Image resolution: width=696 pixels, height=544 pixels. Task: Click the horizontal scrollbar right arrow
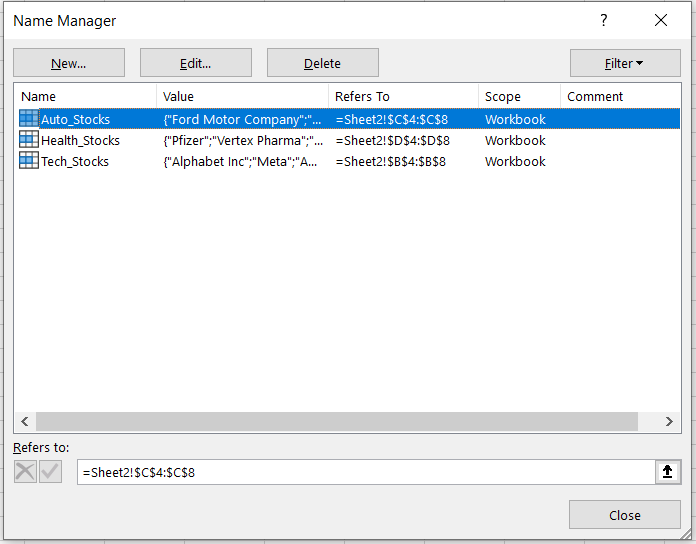[x=671, y=422]
